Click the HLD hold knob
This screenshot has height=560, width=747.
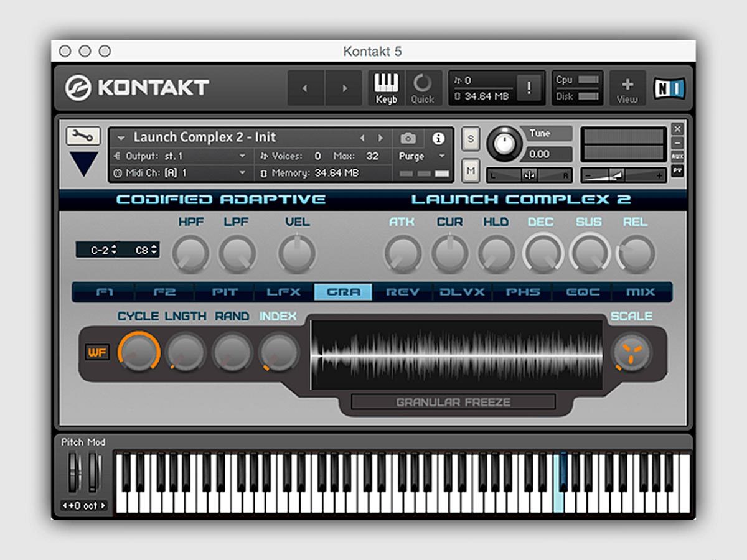point(496,253)
